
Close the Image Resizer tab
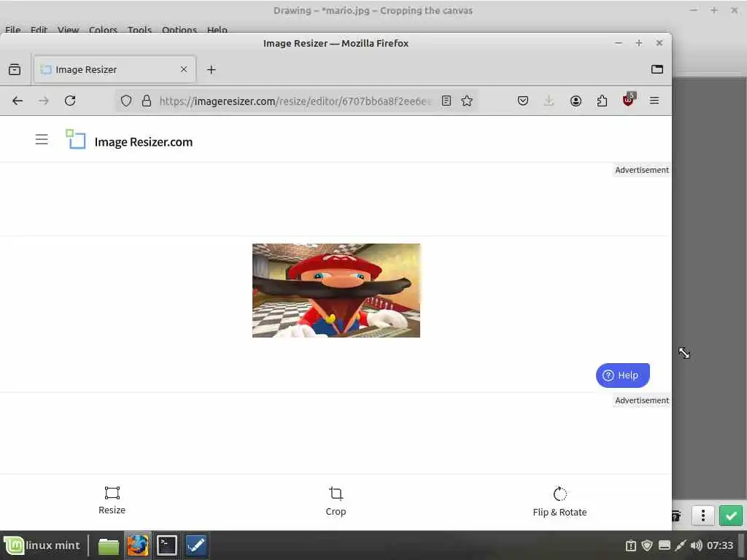pos(183,69)
